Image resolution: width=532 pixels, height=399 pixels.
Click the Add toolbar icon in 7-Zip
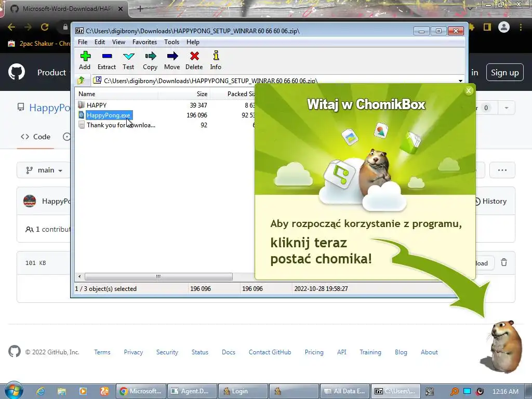[85, 60]
